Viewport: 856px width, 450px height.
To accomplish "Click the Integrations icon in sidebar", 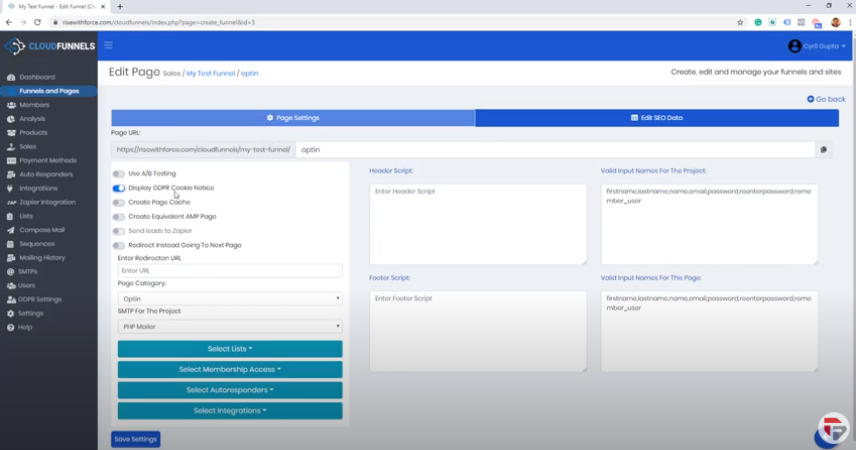I will 11,188.
